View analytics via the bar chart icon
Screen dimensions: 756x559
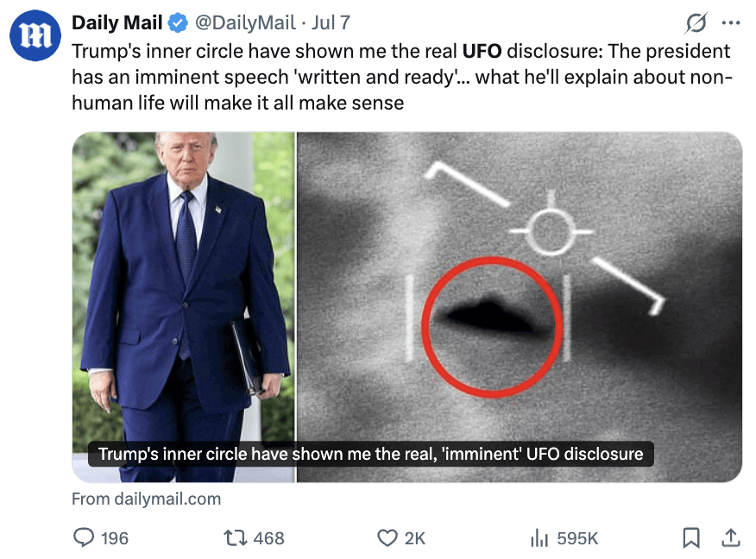pos(539,537)
